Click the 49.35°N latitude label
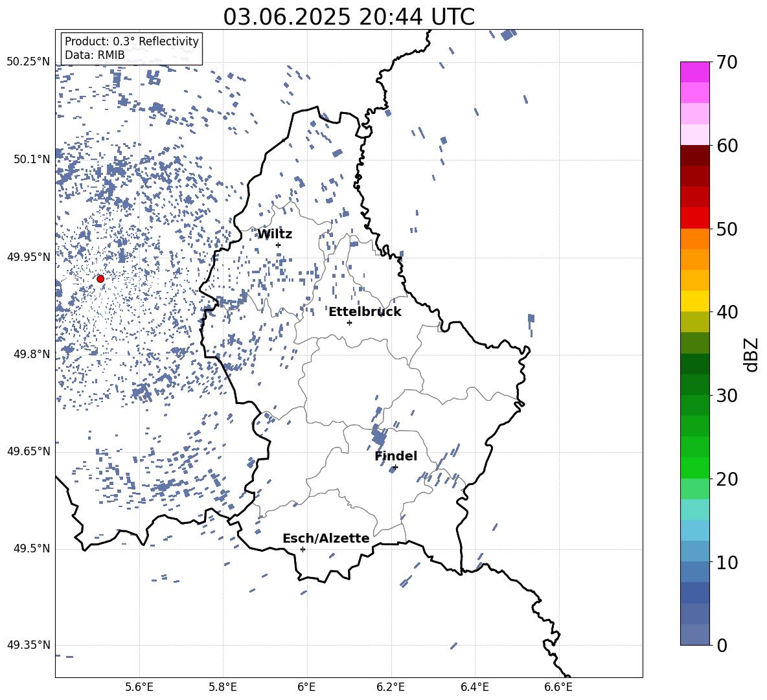 tap(29, 645)
